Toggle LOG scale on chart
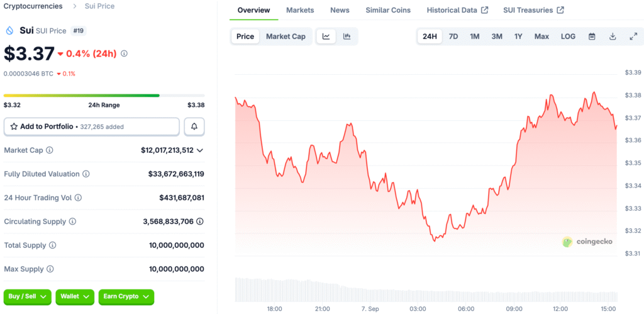Screen dimensions: 644x314 click(568, 36)
